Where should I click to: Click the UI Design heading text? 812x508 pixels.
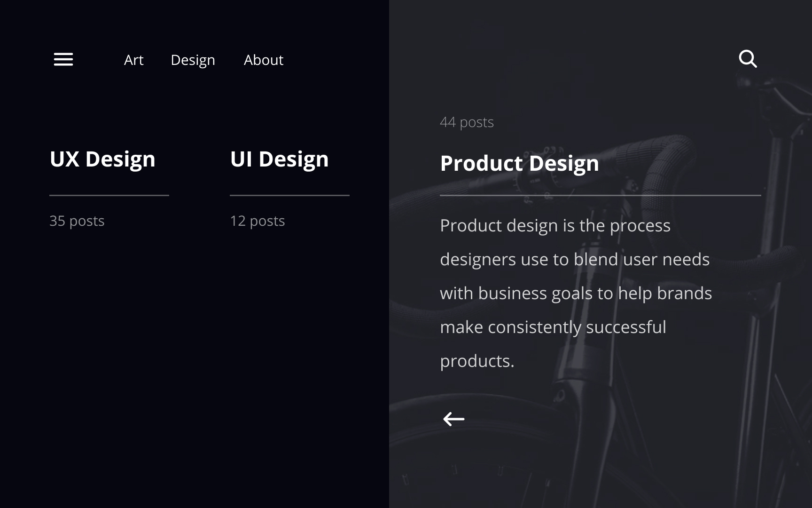point(279,159)
